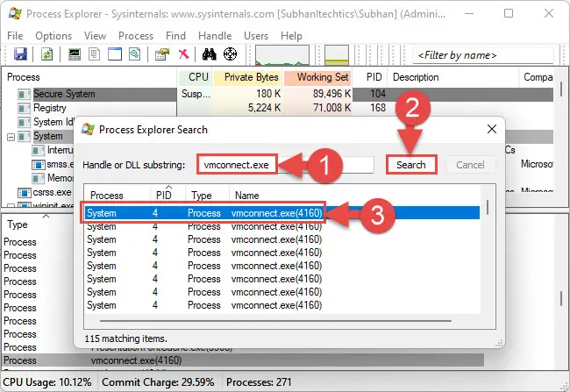Sort search results by PID column
The image size is (570, 392).
point(167,196)
